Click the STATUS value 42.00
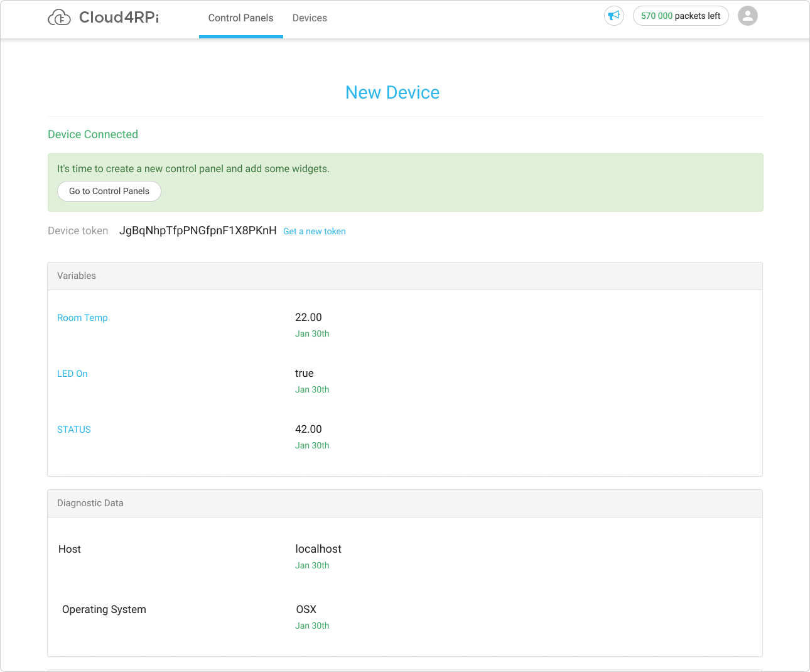Image resolution: width=810 pixels, height=672 pixels. (308, 429)
